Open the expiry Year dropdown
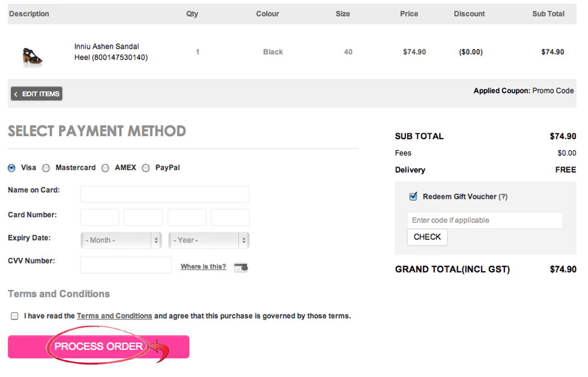This screenshot has height=377, width=588. pos(209,240)
